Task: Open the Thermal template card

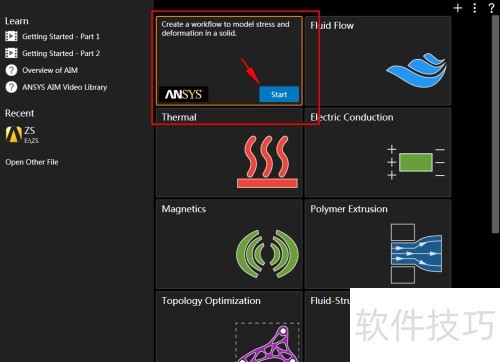Action: point(229,153)
